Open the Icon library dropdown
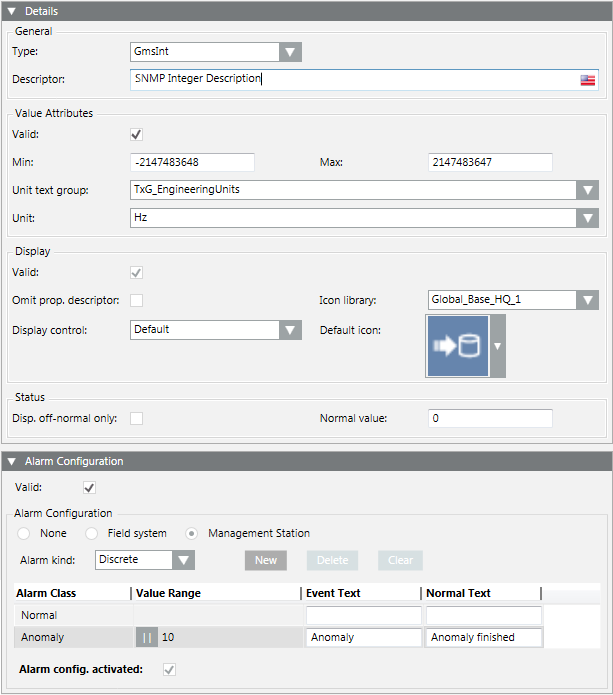Viewport: 613px width, 695px height. (587, 300)
